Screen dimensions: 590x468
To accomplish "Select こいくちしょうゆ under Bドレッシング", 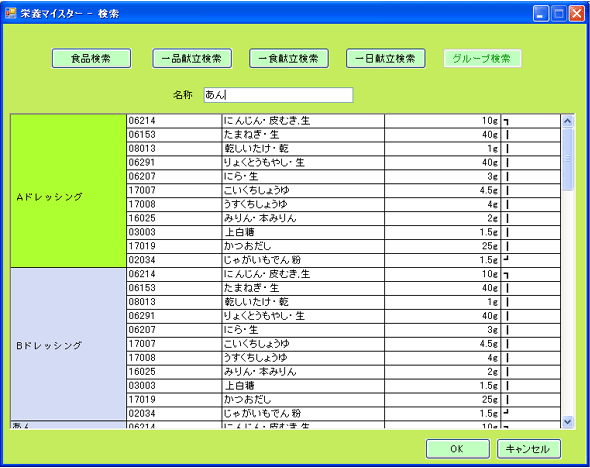I will tap(303, 344).
